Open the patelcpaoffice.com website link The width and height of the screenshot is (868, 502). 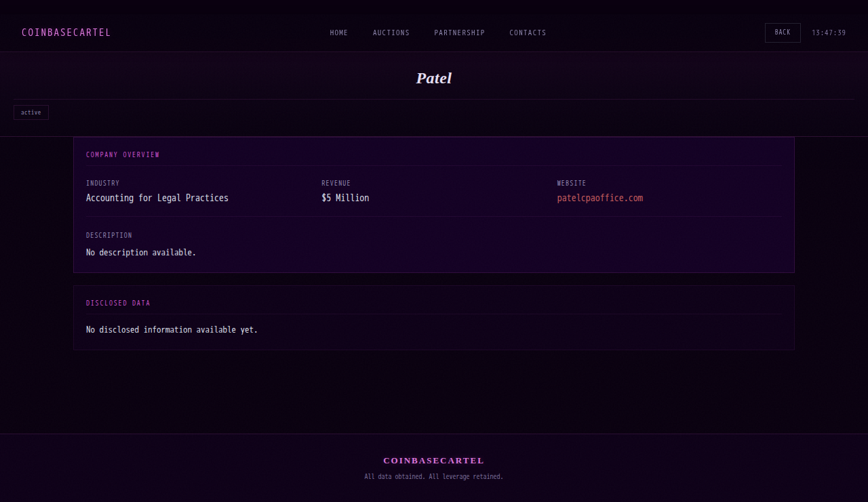pyautogui.click(x=600, y=198)
